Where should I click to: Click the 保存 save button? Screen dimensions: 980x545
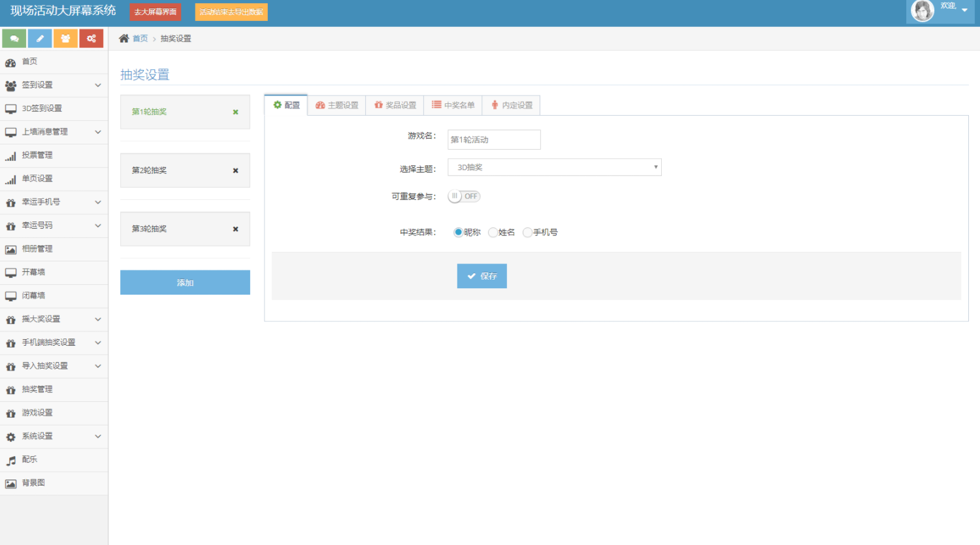(482, 276)
